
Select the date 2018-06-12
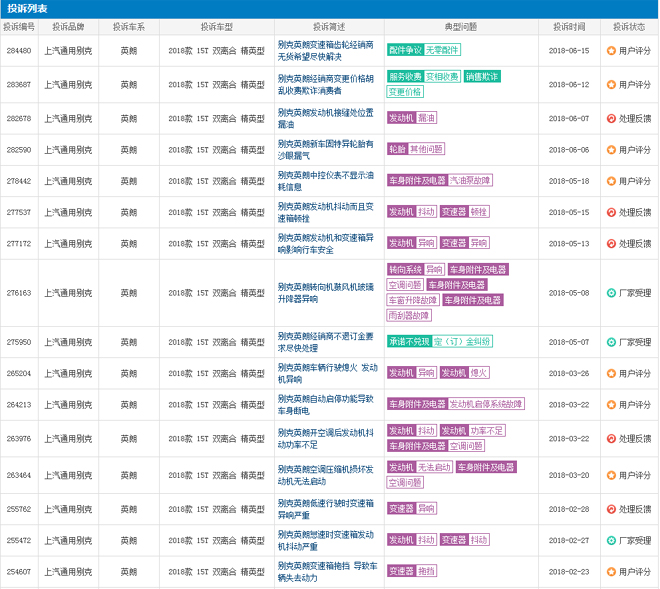569,85
